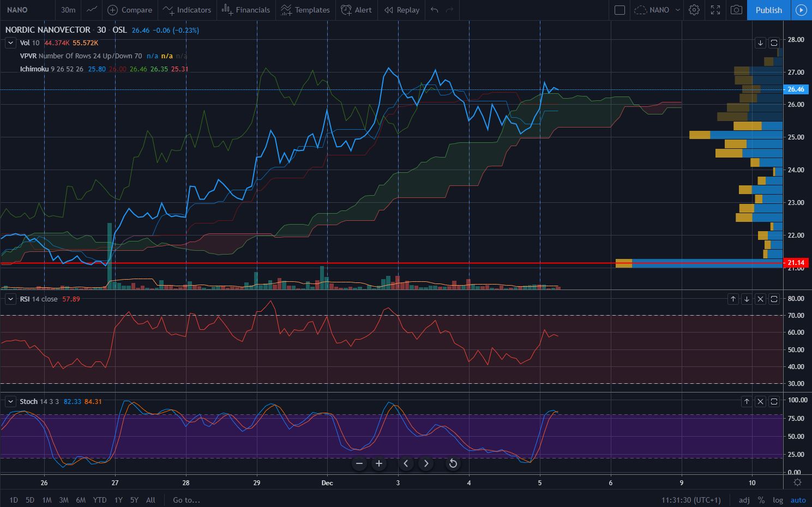Select the Ichimoku indicator legend
The image size is (812, 507).
(104, 69)
